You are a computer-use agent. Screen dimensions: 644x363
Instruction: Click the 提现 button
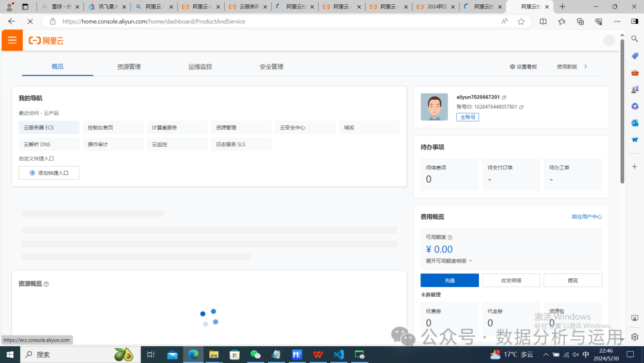tap(572, 281)
